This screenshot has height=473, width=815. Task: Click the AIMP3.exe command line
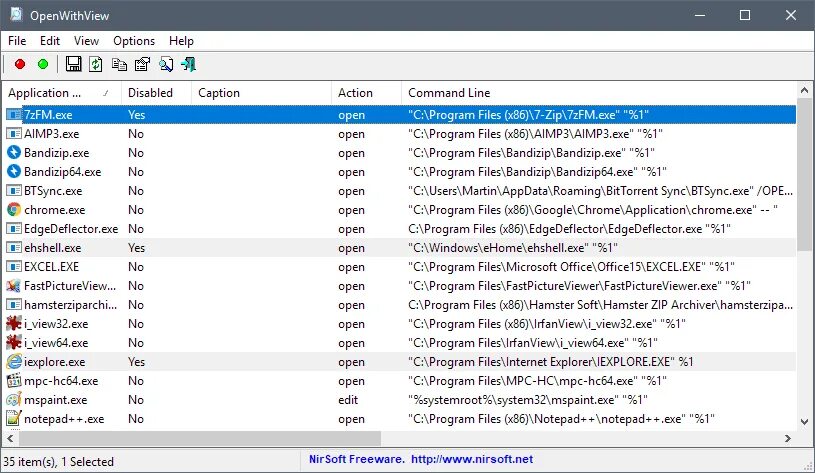[x=535, y=134]
